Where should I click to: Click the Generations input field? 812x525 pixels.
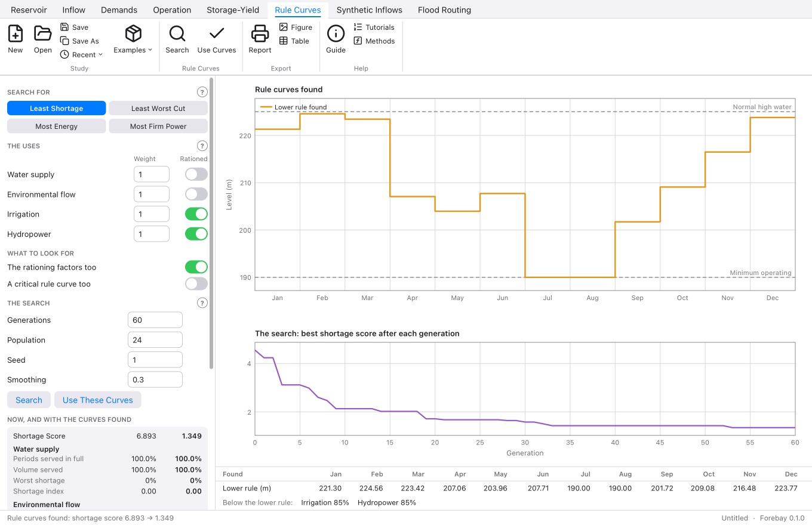click(x=155, y=320)
